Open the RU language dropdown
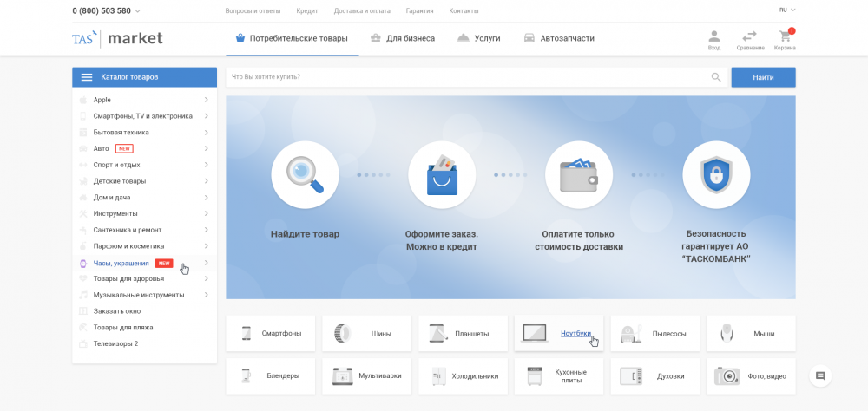This screenshot has height=411, width=868. click(786, 10)
